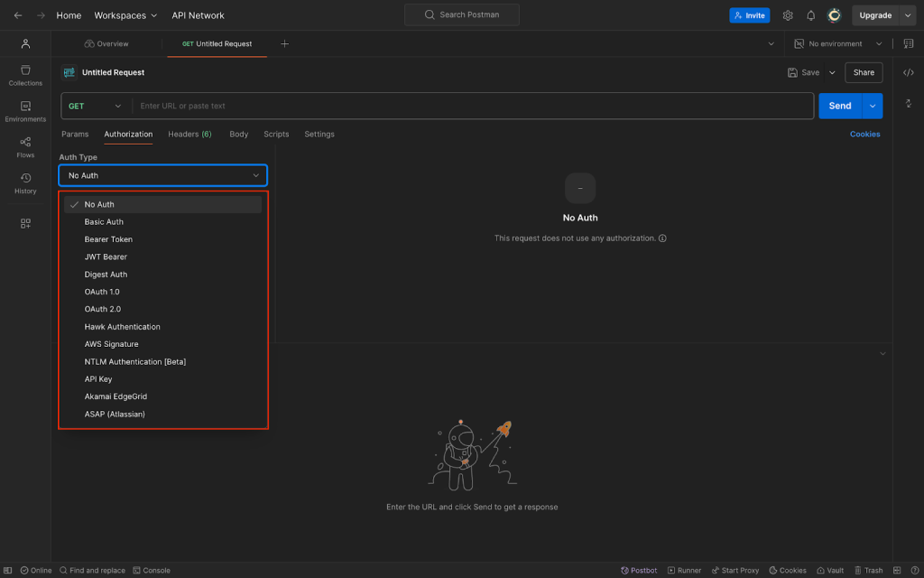Open Flows in the sidebar

pyautogui.click(x=25, y=148)
